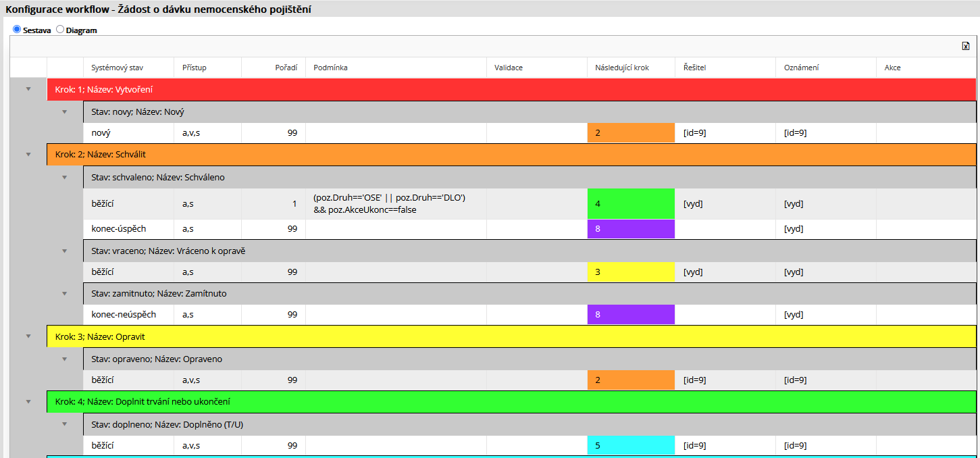Image resolution: width=980 pixels, height=458 pixels.
Task: Click purple '8' in konec-úspěch row
Action: click(x=631, y=228)
